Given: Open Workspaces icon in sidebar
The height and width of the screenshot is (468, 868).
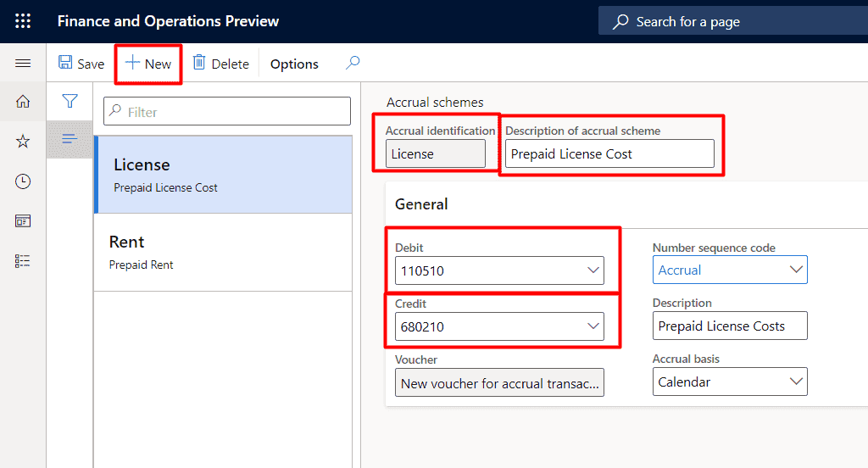Looking at the screenshot, I should pyautogui.click(x=23, y=221).
